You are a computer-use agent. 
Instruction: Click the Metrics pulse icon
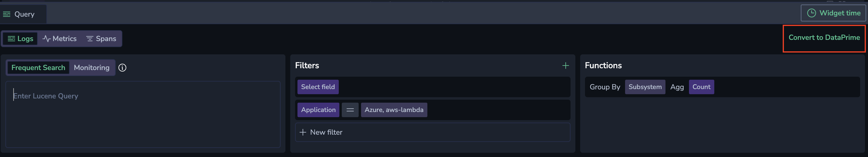tap(46, 39)
